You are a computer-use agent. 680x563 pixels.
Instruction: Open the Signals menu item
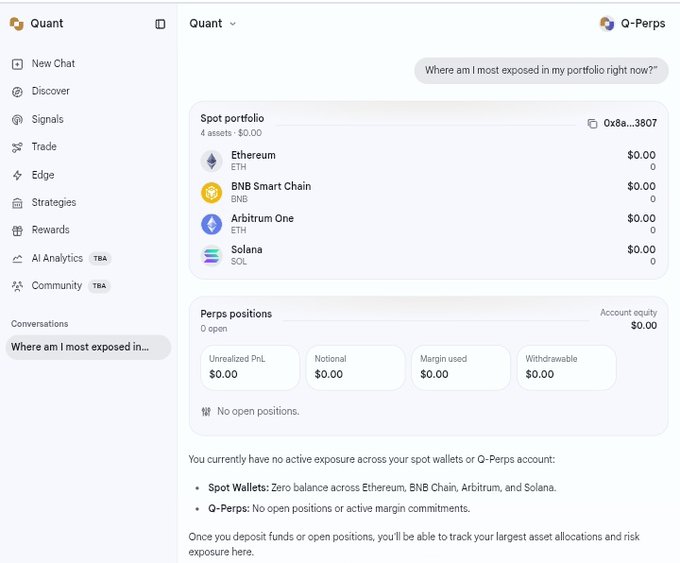coord(47,119)
